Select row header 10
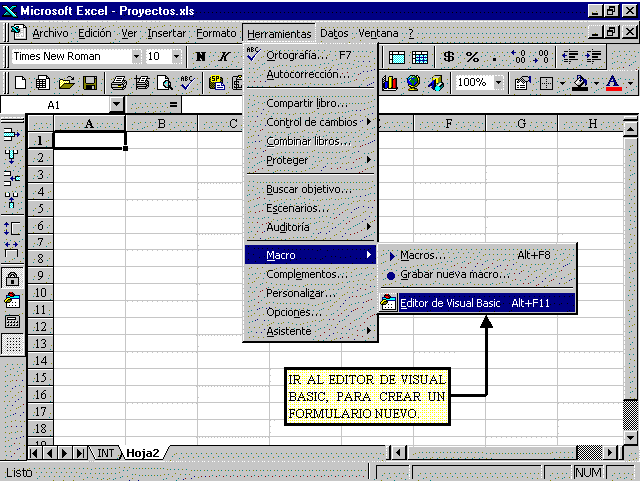Image resolution: width=640 pixels, height=481 pixels. coord(40,293)
